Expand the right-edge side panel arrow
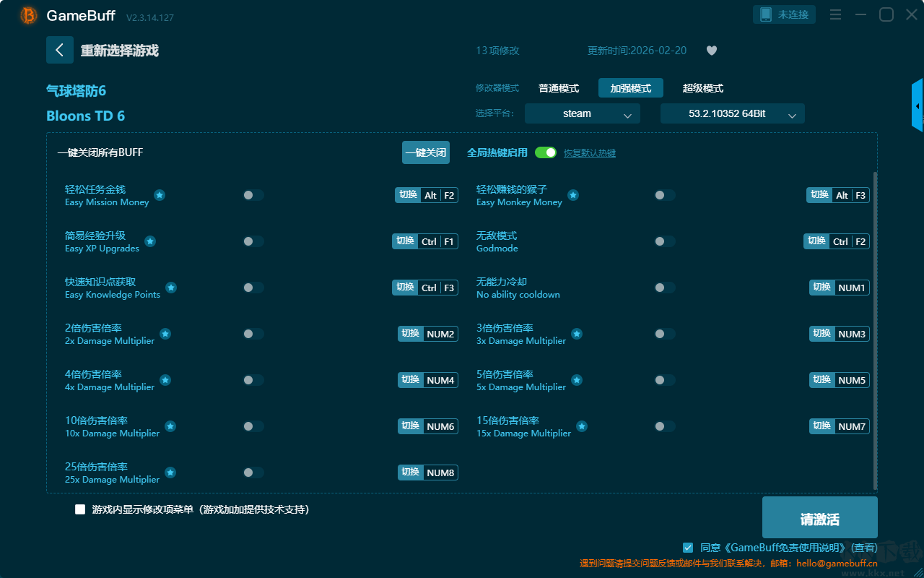The width and height of the screenshot is (924, 578). point(918,106)
